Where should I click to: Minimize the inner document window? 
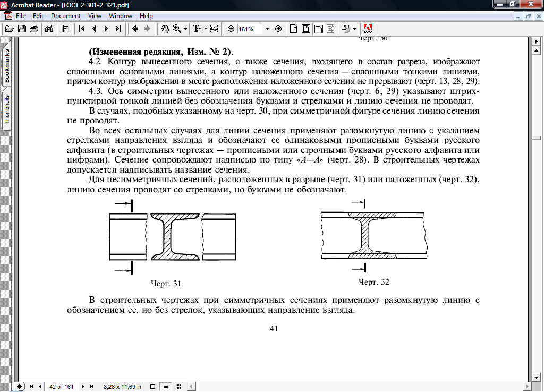tap(518, 16)
